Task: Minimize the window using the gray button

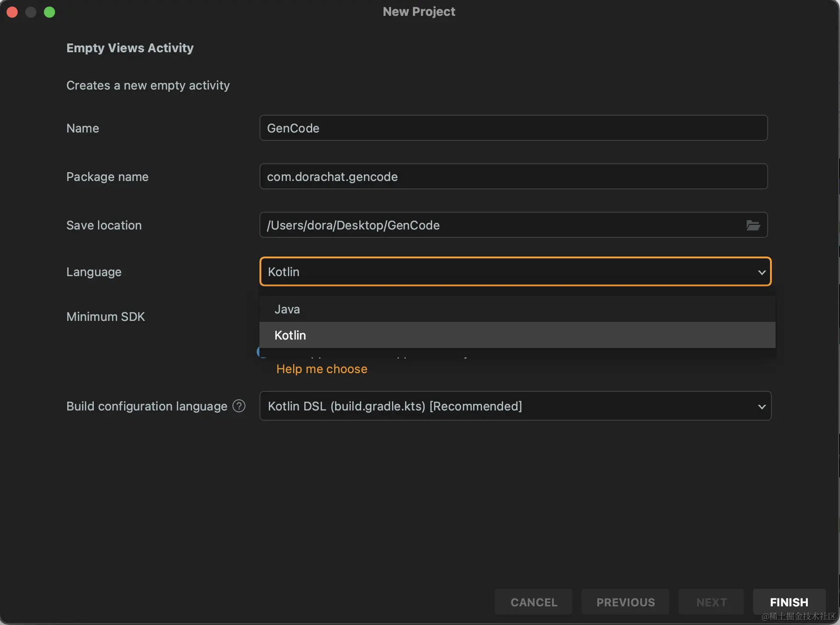Action: click(31, 12)
